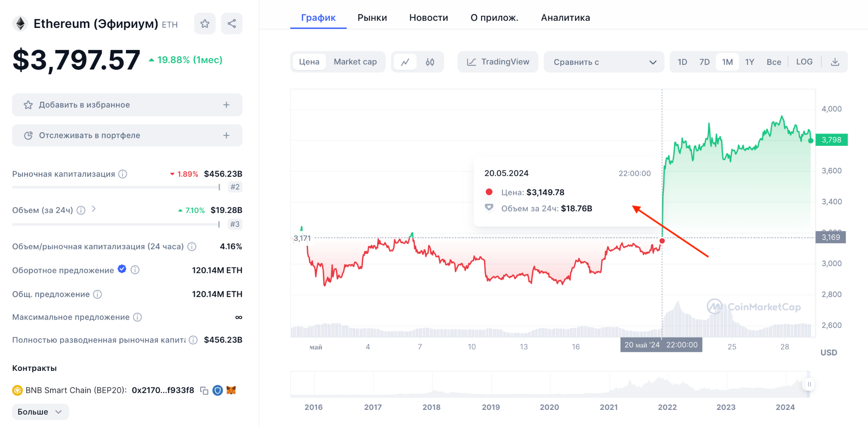This screenshot has height=426, width=868.
Task: Click the USD currency label
Action: point(829,353)
